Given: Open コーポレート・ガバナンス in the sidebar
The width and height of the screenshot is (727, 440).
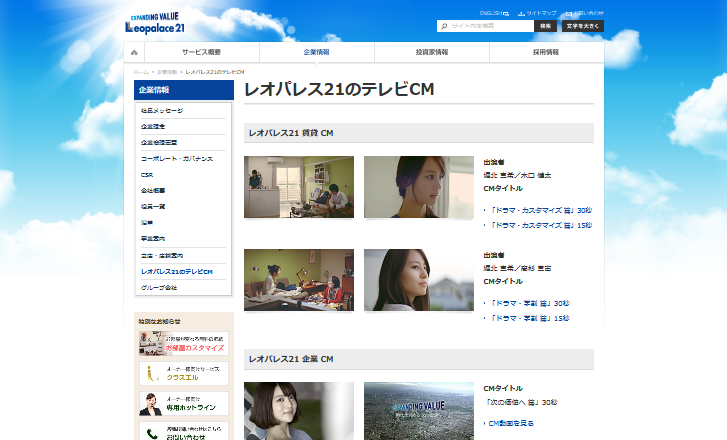Looking at the screenshot, I should coord(177,159).
